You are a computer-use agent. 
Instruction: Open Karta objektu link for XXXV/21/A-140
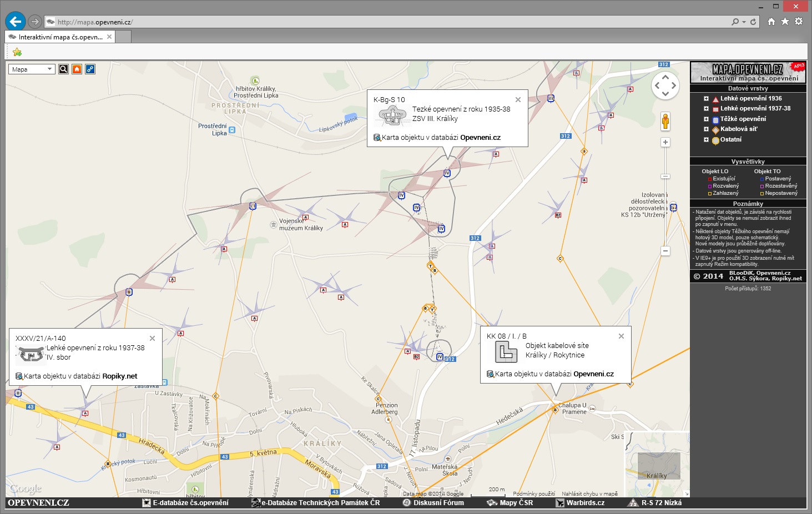(x=80, y=376)
